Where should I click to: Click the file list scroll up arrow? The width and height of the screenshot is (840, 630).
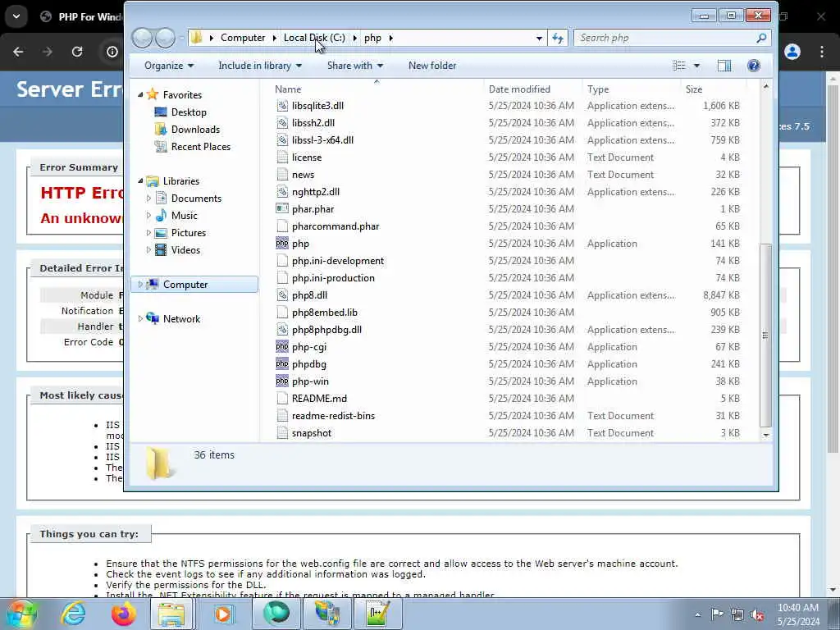coord(765,87)
